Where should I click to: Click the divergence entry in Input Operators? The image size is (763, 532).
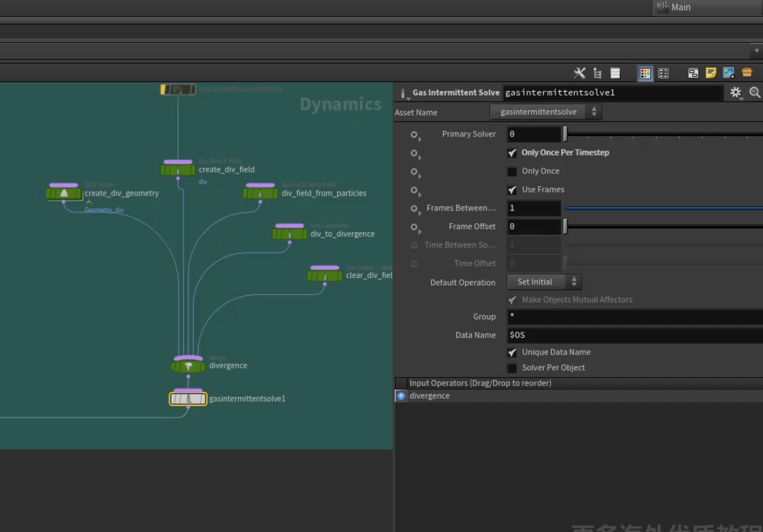pos(430,395)
